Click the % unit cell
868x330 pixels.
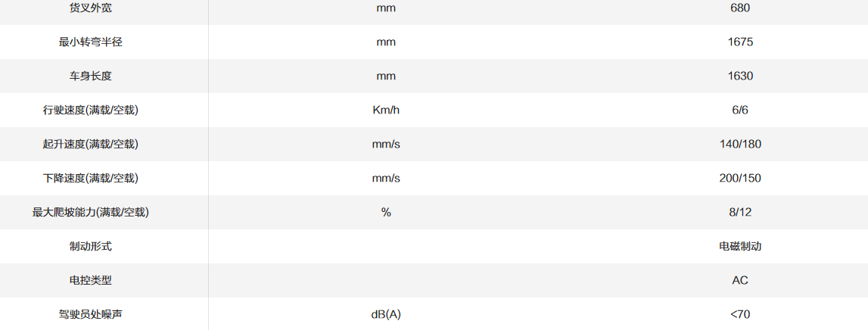click(x=386, y=213)
